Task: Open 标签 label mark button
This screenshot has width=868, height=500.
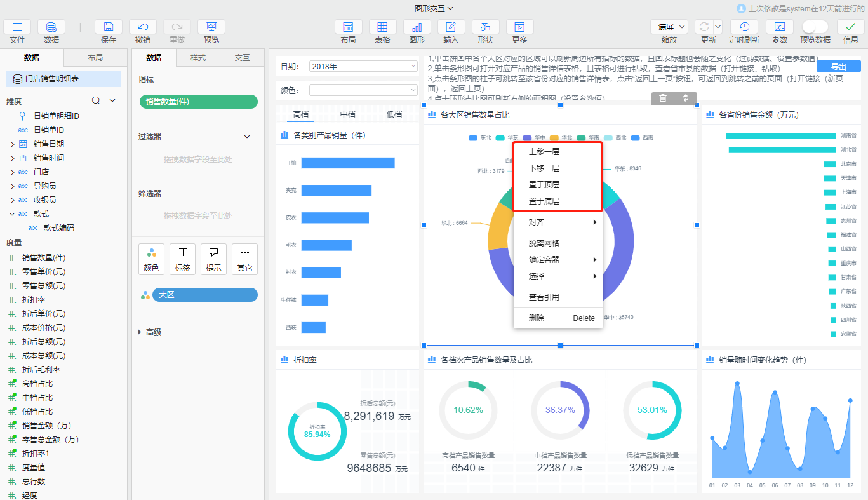Action: point(182,259)
